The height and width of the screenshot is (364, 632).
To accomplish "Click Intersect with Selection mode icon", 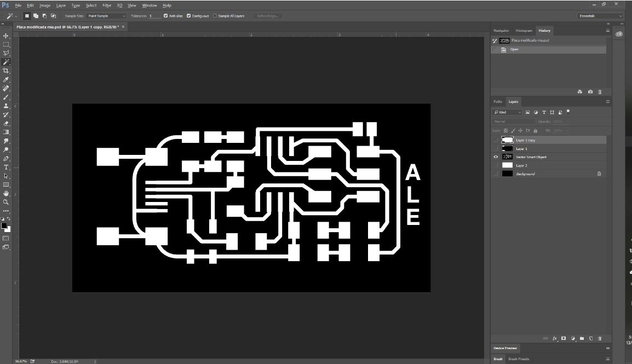I will (x=53, y=16).
